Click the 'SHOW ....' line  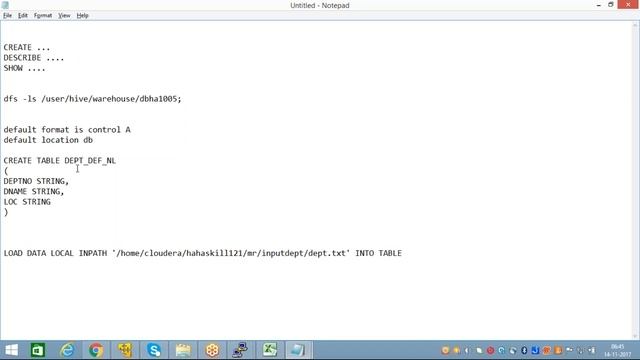click(x=24, y=68)
